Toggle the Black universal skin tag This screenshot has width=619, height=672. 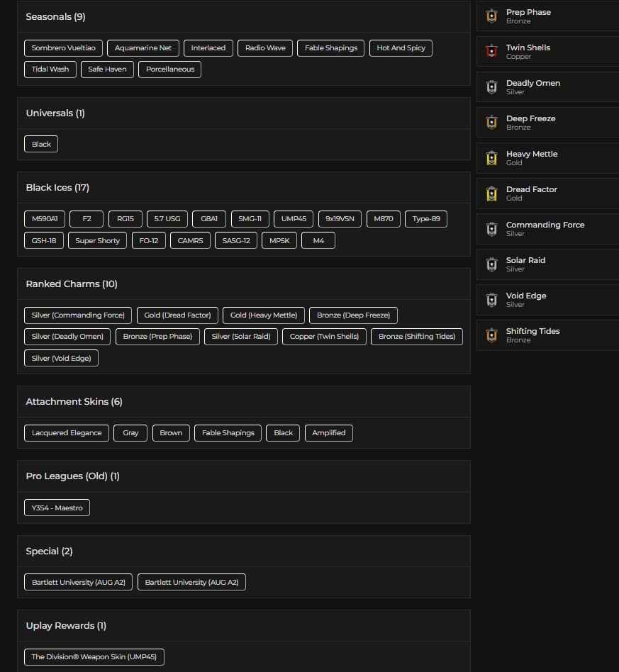pyautogui.click(x=41, y=143)
